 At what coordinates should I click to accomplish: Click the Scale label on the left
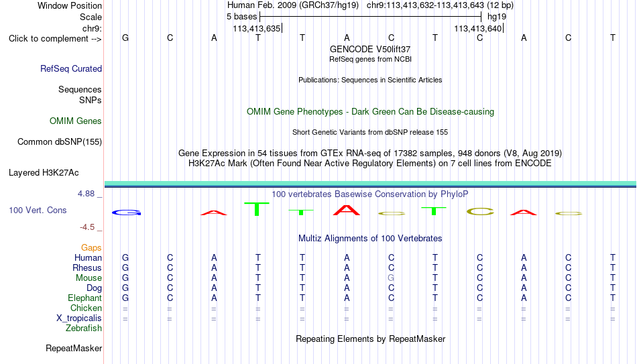91,17
